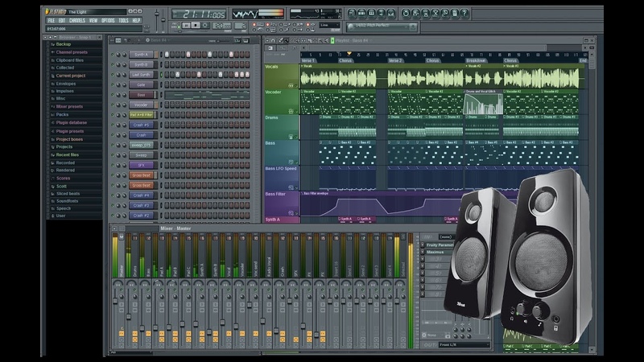
Task: Open the VIEW menu
Action: pos(93,21)
